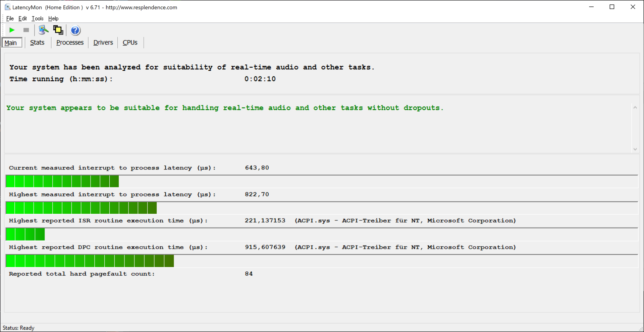Open the Edit menu
Image resolution: width=644 pixels, height=332 pixels.
[x=22, y=18]
